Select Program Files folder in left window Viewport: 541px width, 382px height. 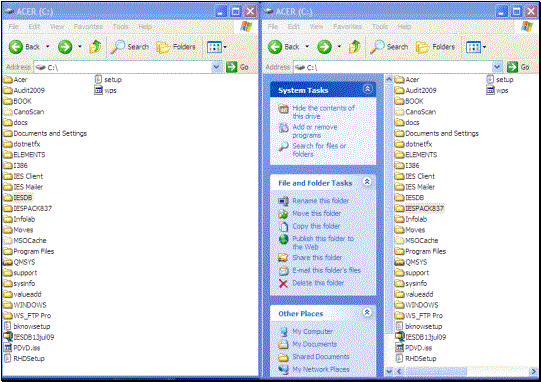pyautogui.click(x=29, y=252)
